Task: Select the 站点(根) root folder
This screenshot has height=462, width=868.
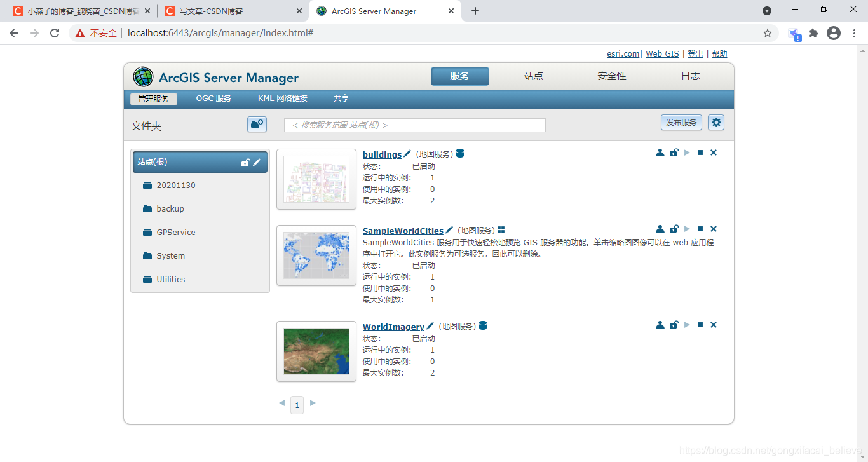Action: coord(200,162)
